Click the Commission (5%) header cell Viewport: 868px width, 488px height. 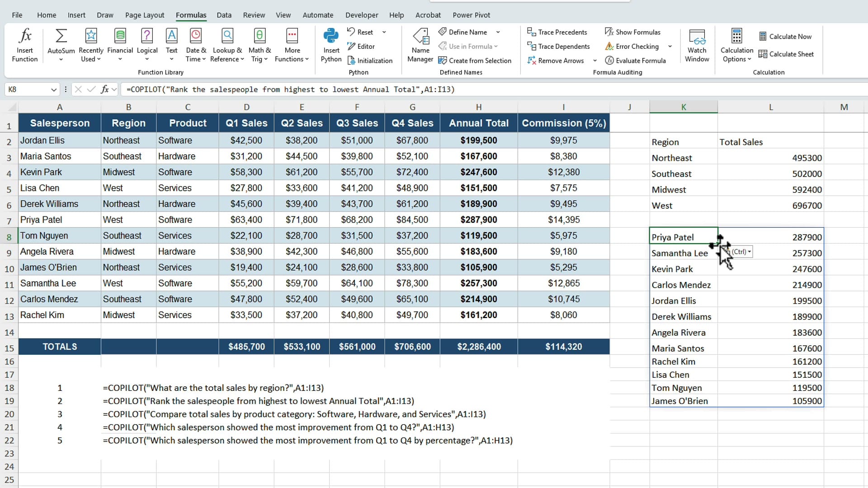(x=563, y=123)
